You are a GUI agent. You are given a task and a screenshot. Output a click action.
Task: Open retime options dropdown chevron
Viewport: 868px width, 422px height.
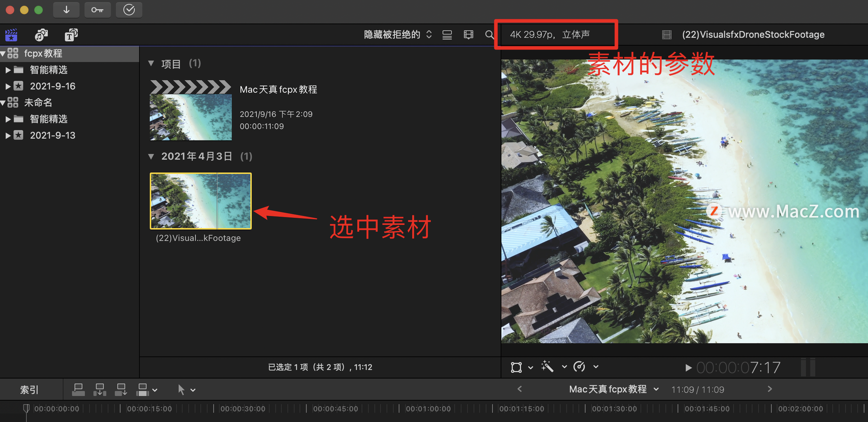pyautogui.click(x=596, y=367)
